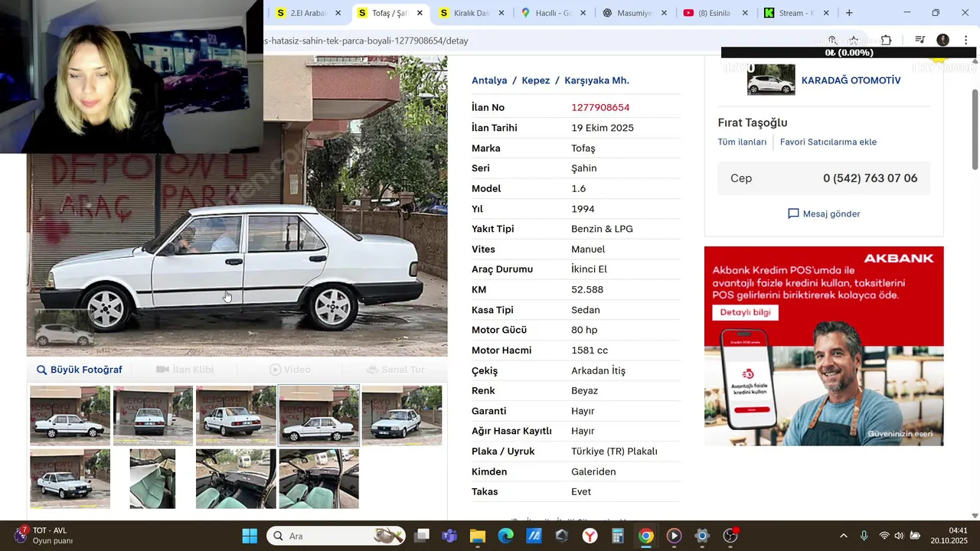Viewport: 980px width, 551px height.
Task: Open the volume tray icon
Action: pos(899,536)
